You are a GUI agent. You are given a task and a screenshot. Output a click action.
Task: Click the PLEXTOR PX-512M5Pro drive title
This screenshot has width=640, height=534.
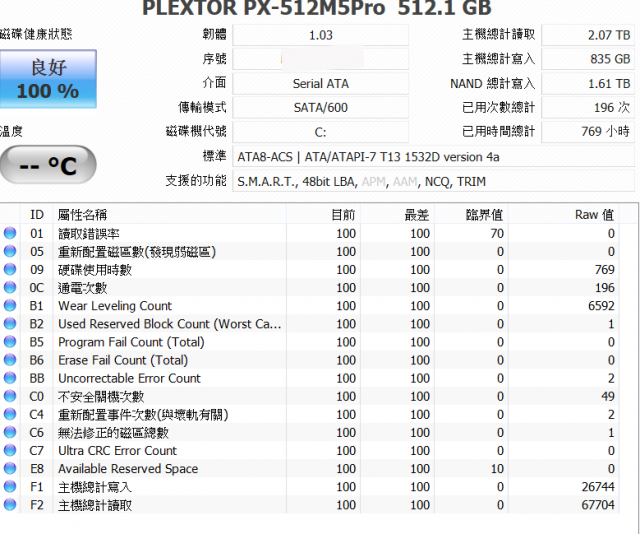tap(317, 7)
